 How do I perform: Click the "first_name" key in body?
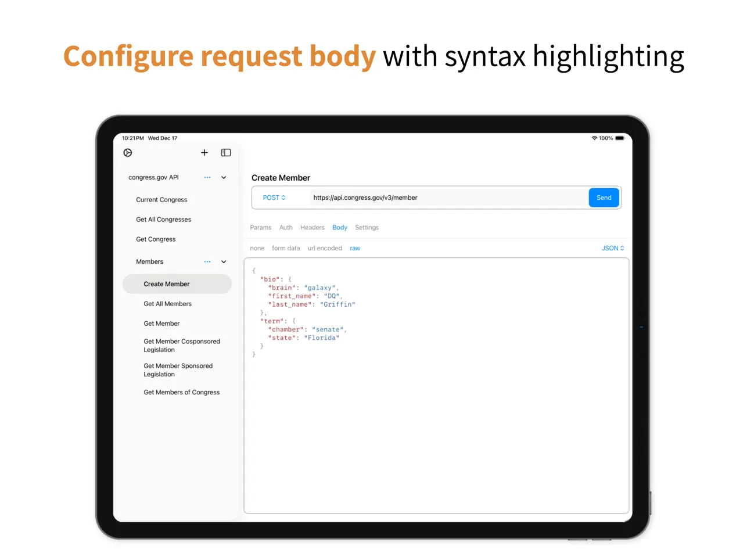(x=292, y=296)
